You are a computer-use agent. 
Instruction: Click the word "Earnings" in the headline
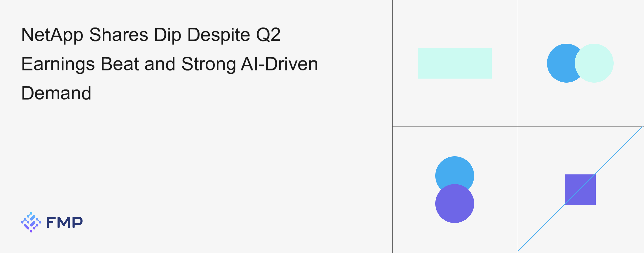pos(58,64)
